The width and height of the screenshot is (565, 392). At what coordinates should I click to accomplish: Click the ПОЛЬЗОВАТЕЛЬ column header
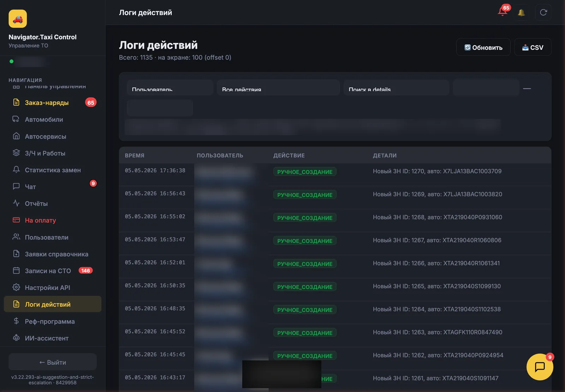coord(220,156)
